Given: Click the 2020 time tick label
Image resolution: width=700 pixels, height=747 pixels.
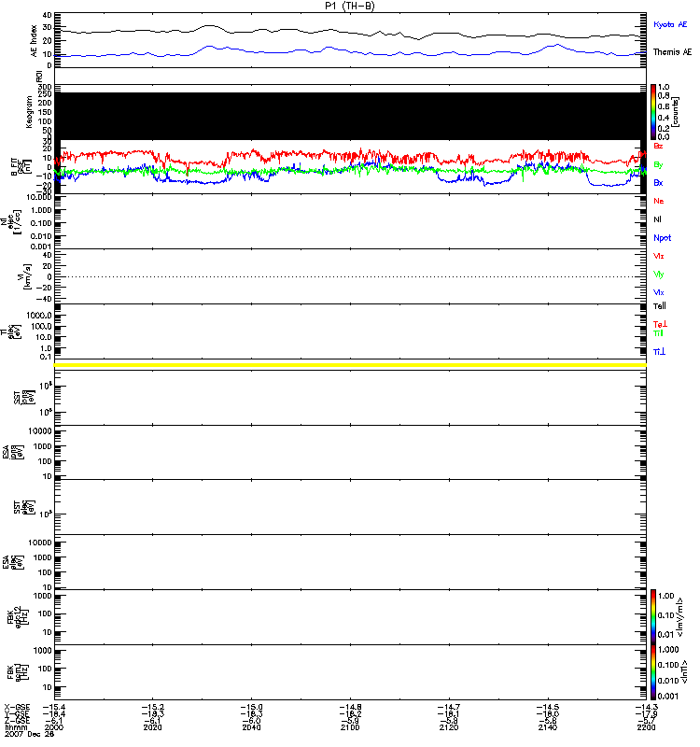Looking at the screenshot, I should pos(152,727).
